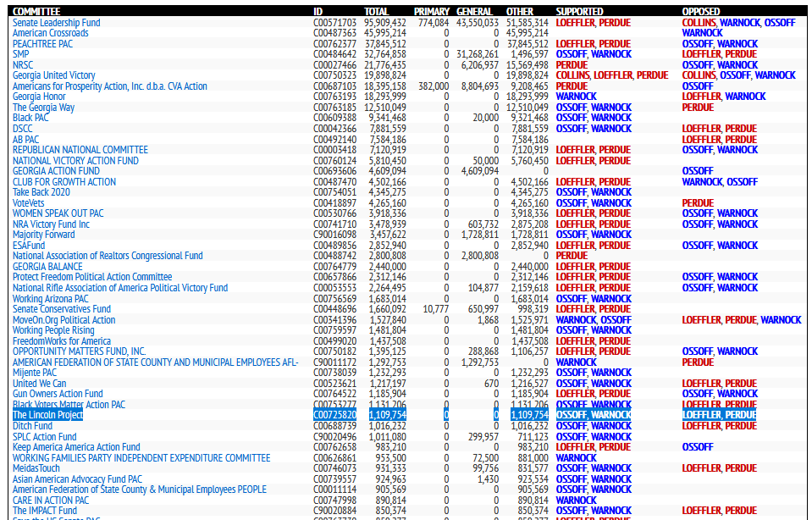Screen dimensions: 812x520
Task: Open Asian American Advocacy Fund PAC
Action: [77, 480]
